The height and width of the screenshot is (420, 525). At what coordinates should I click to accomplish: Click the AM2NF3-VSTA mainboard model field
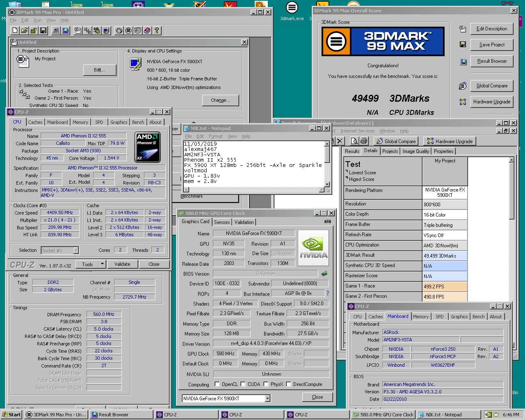[421, 340]
